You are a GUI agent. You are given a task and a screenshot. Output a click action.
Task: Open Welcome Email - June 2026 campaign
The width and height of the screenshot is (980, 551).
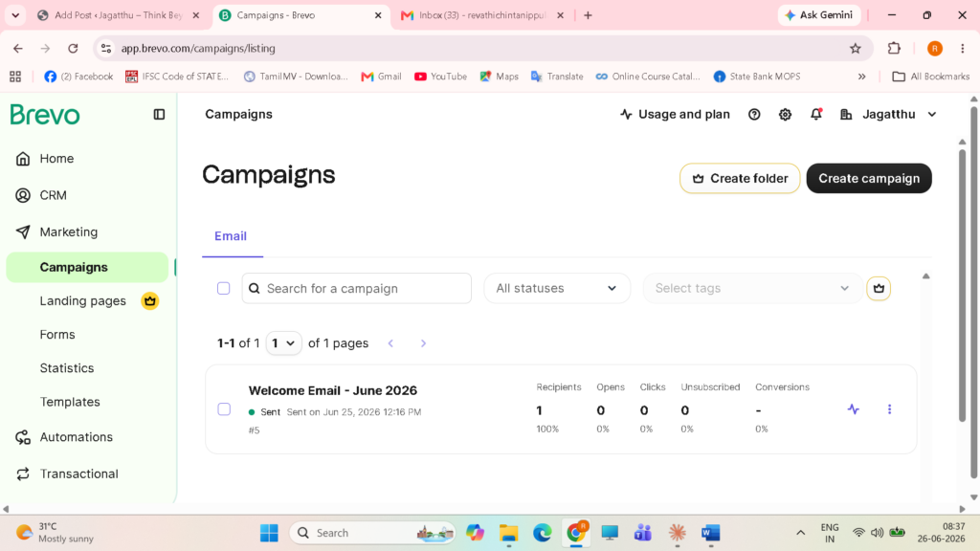[x=332, y=390]
